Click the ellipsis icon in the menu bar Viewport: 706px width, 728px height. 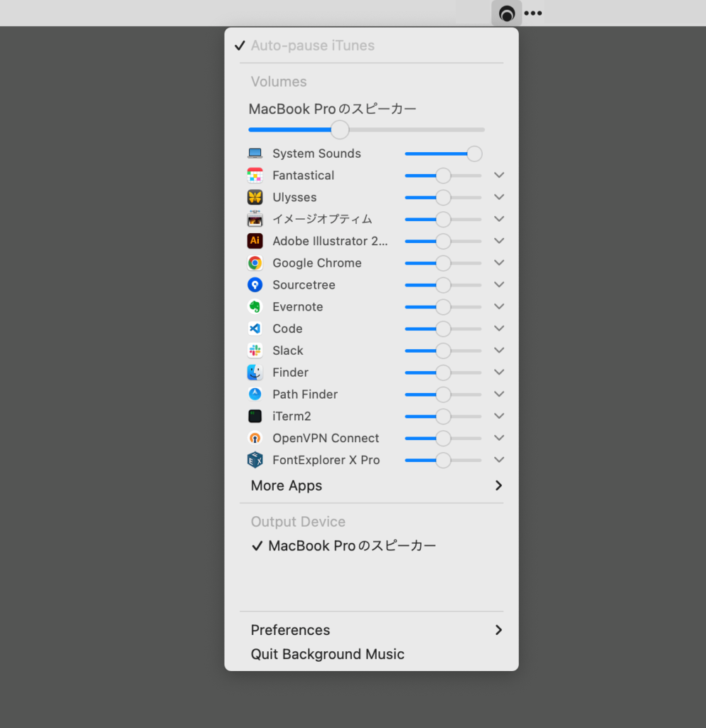click(533, 12)
